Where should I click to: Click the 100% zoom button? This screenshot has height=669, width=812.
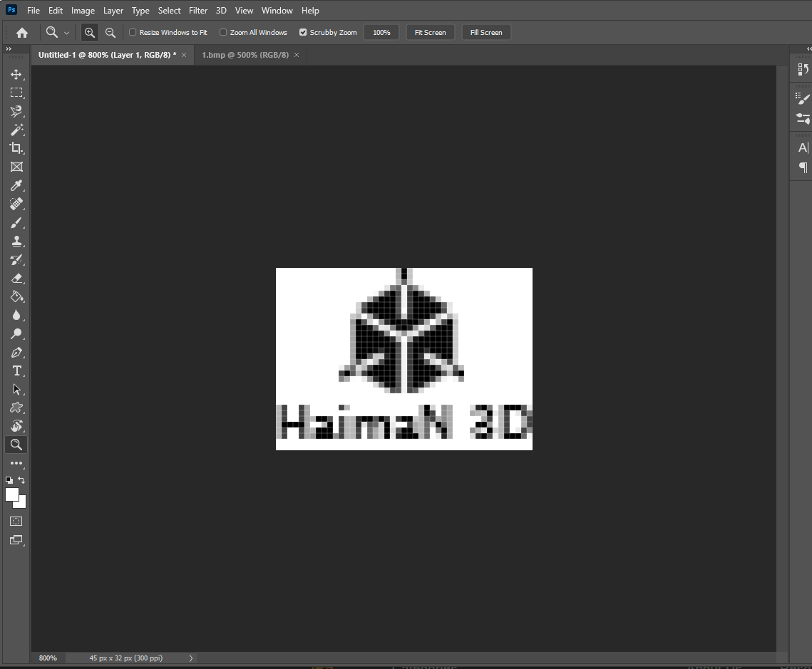381,32
